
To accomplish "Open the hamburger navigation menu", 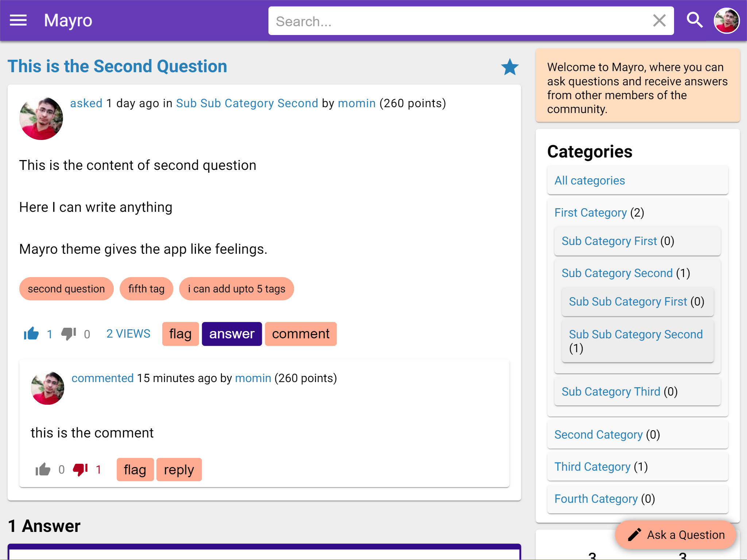I will click(x=18, y=20).
